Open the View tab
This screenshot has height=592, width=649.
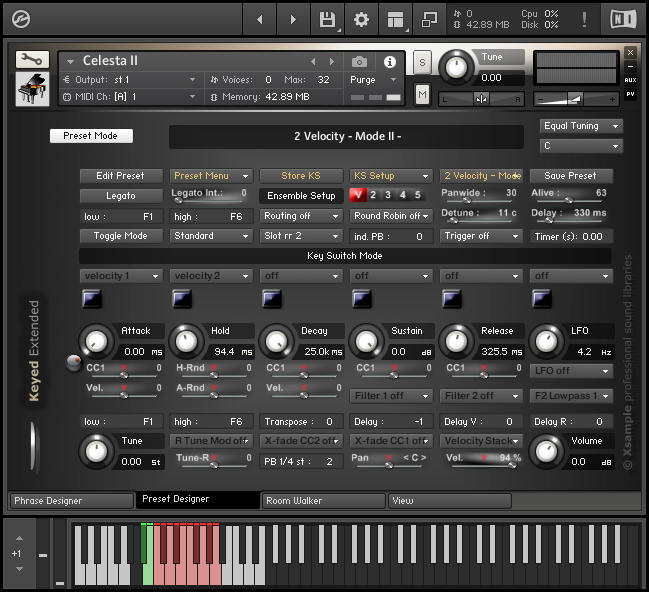click(450, 501)
